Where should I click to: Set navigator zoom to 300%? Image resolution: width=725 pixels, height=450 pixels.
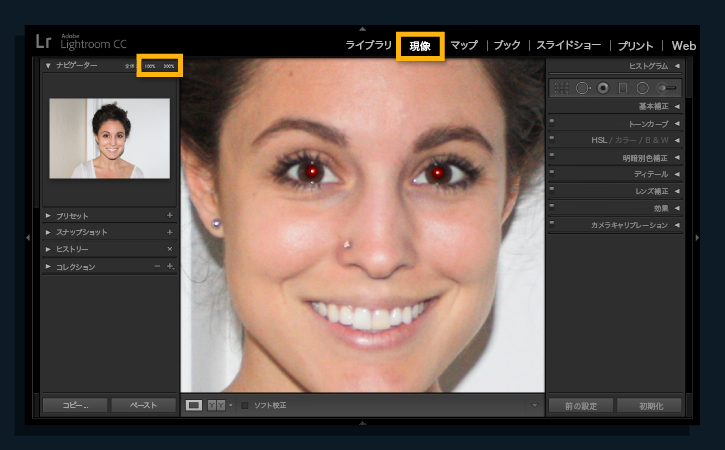tap(169, 66)
